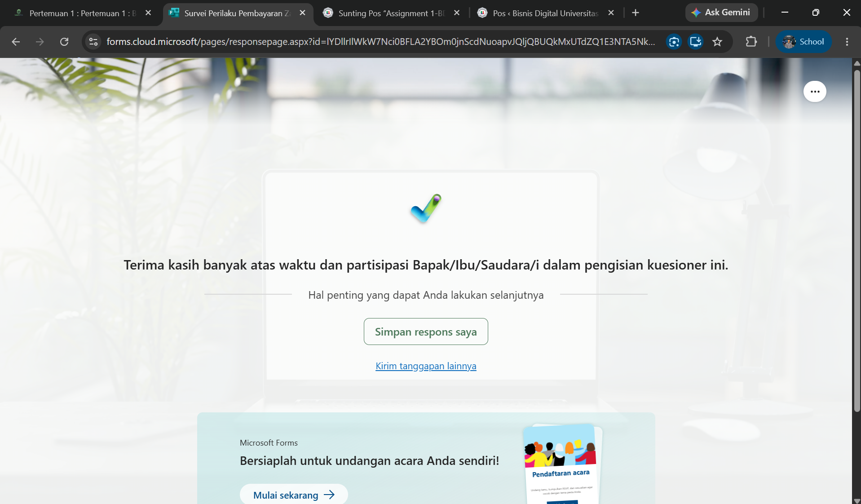
Task: Close the Pertemuan 1 tab
Action: 148,13
